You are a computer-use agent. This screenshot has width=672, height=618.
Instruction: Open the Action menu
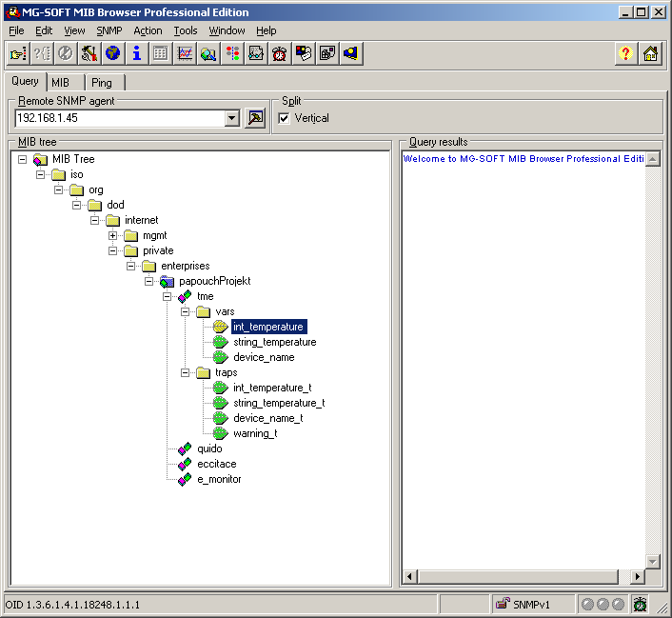pos(148,30)
